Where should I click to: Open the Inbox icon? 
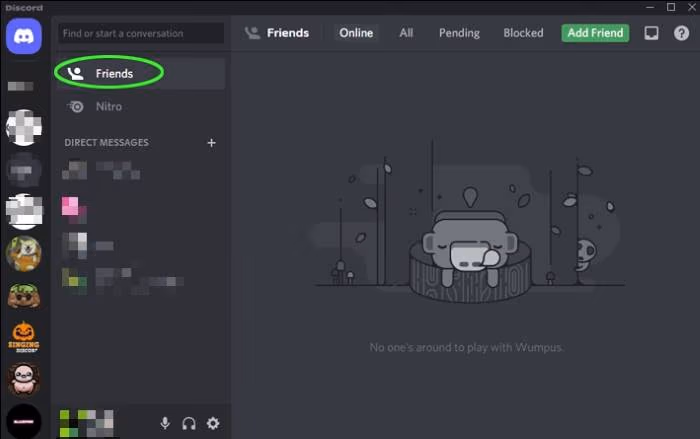point(651,33)
